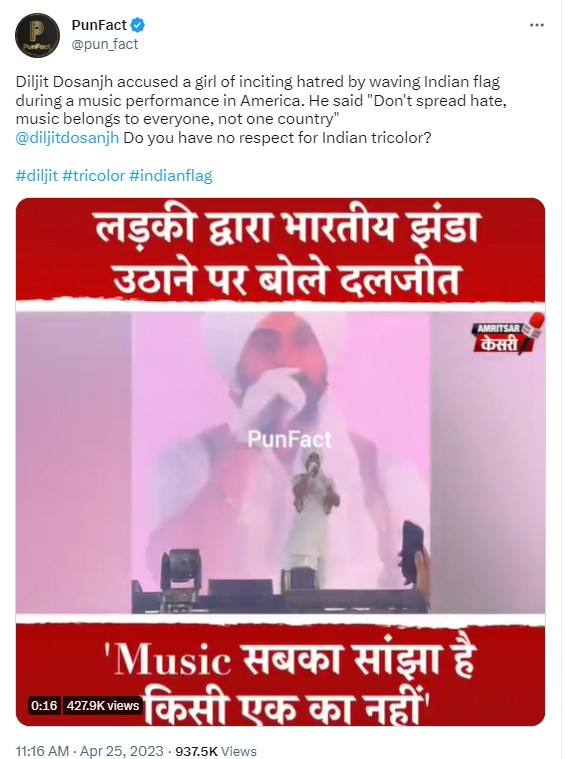
Task: Click the 0:16 duration badge
Action: tap(44, 706)
